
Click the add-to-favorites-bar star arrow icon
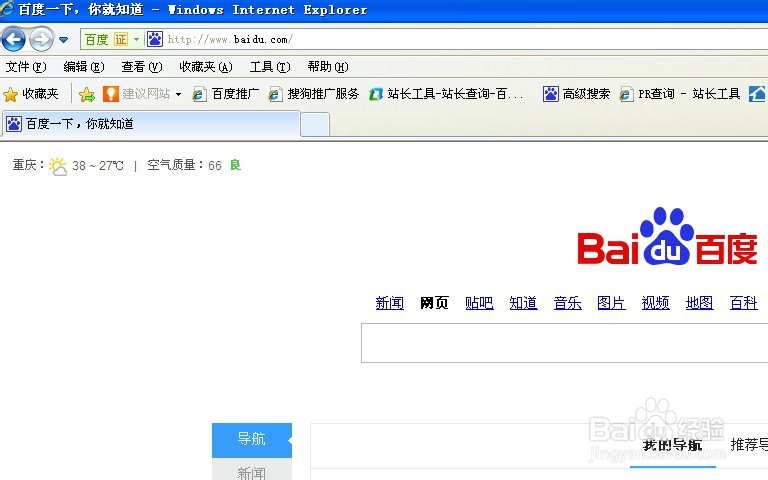click(x=87, y=94)
